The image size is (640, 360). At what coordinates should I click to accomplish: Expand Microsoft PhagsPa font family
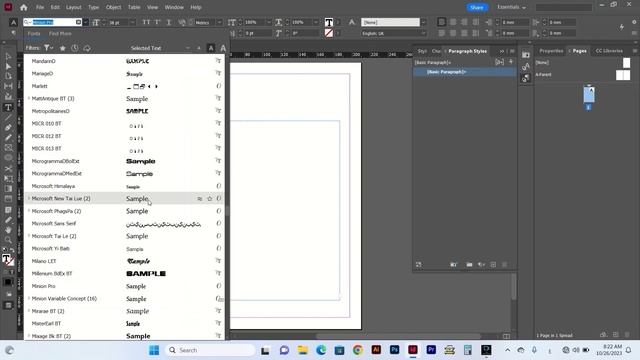29,211
